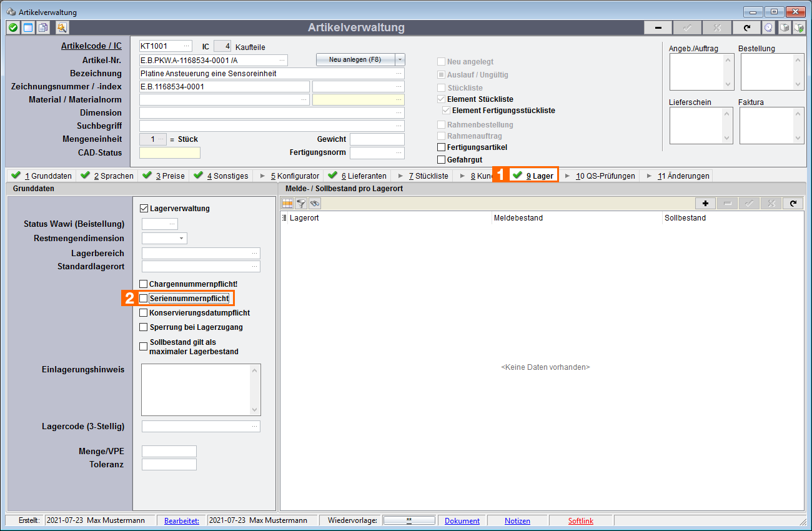812x531 pixels.
Task: Toggle the Gefahrgut checkbox
Action: pyautogui.click(x=442, y=160)
